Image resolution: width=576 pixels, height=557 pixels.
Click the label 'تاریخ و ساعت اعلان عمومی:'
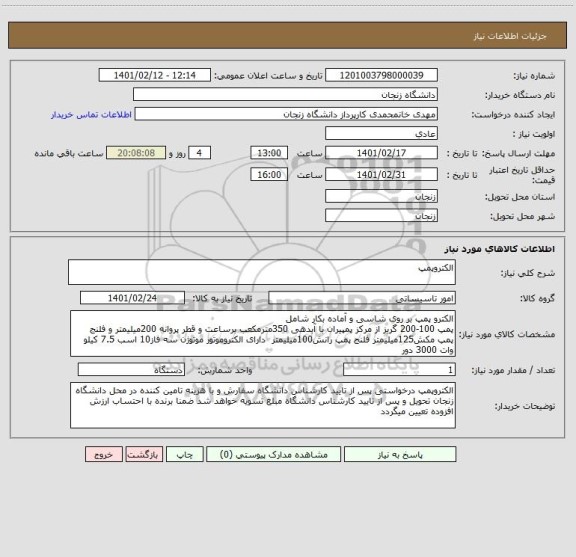269,76
